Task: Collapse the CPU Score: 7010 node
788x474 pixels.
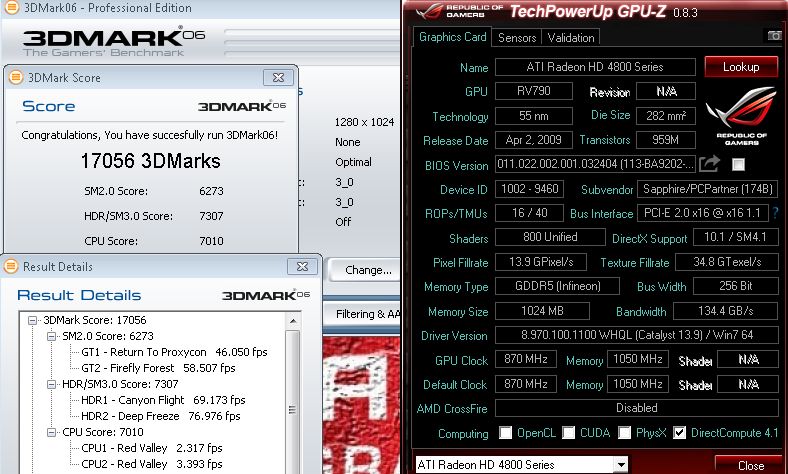Action: pos(51,432)
